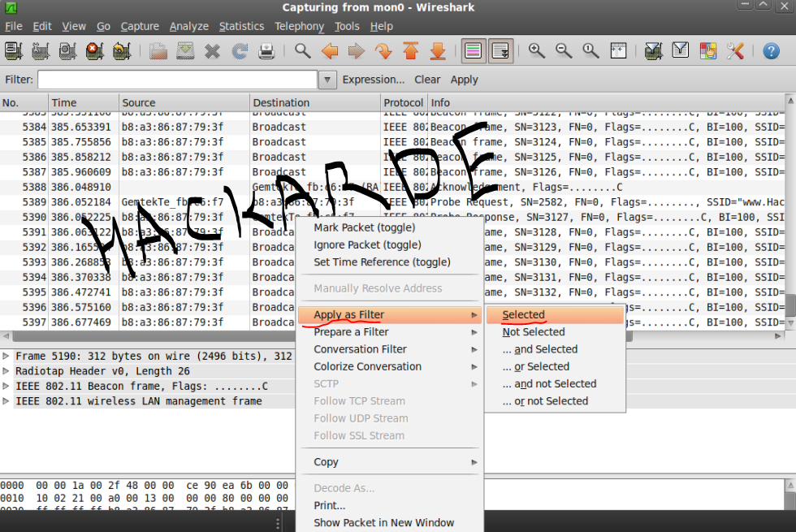Stop the running capture icon
The width and height of the screenshot is (796, 532).
[94, 50]
